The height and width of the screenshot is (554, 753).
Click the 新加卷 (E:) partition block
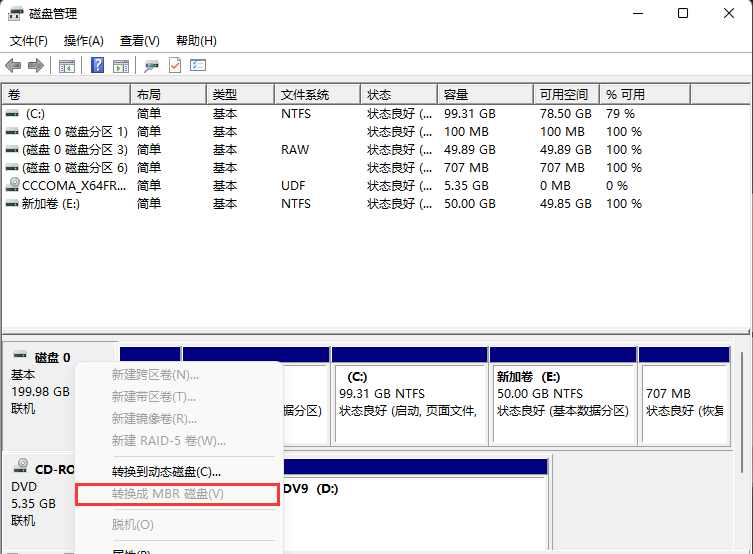pos(562,395)
